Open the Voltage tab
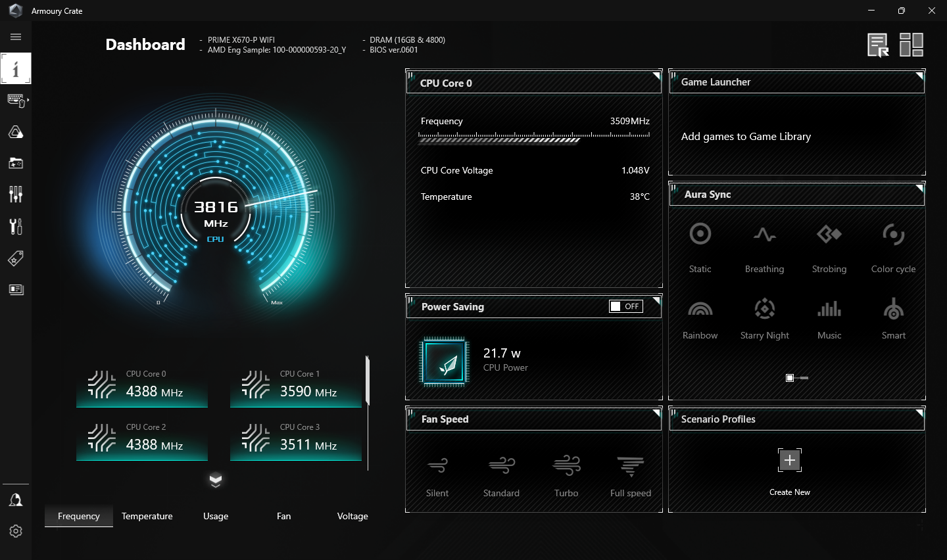This screenshot has height=560, width=947. [x=352, y=516]
